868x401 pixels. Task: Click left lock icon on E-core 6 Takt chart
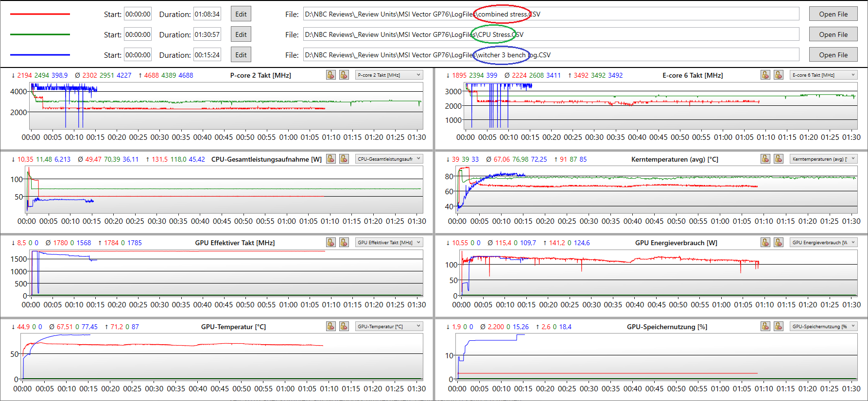[765, 75]
